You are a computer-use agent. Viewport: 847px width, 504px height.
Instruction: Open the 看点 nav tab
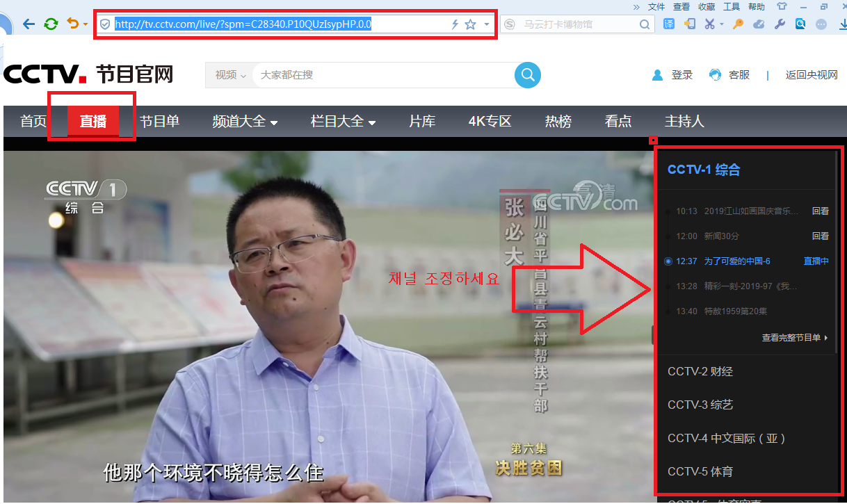pyautogui.click(x=618, y=122)
